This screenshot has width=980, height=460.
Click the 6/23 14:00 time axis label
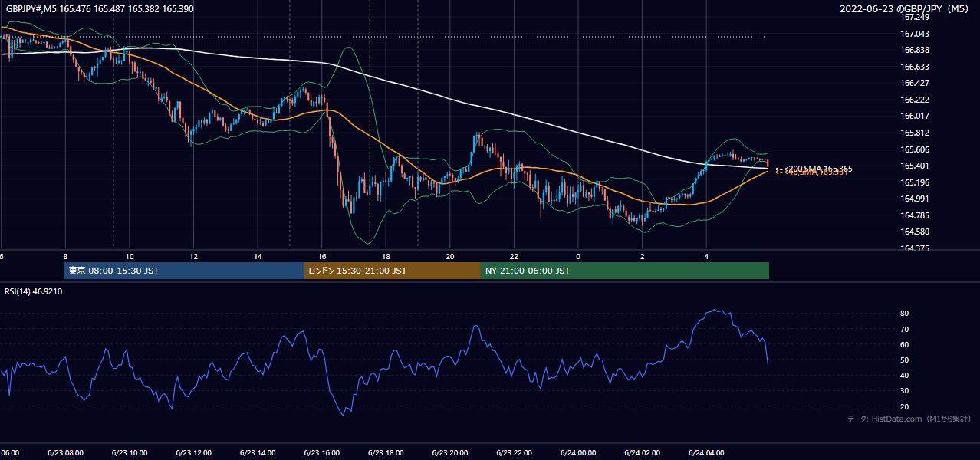tap(257, 452)
